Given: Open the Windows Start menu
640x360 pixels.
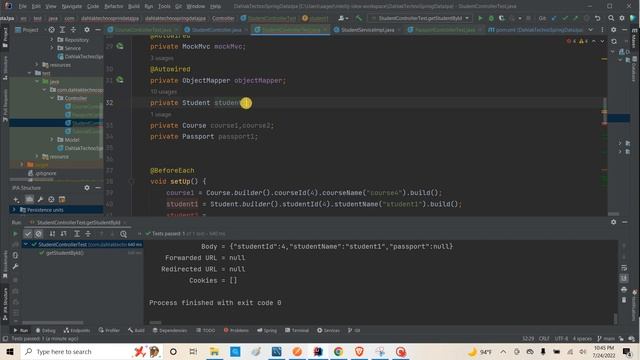Looking at the screenshot, I should pyautogui.click(x=10, y=351).
